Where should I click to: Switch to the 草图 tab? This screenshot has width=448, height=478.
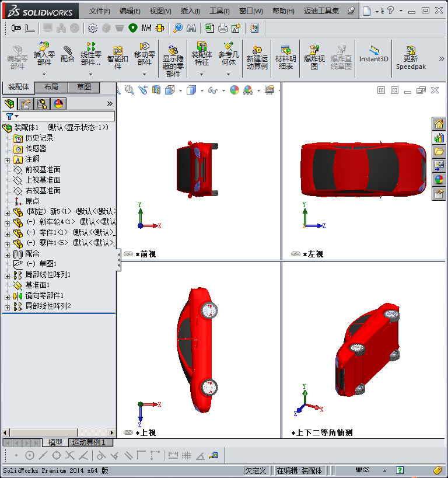(84, 87)
